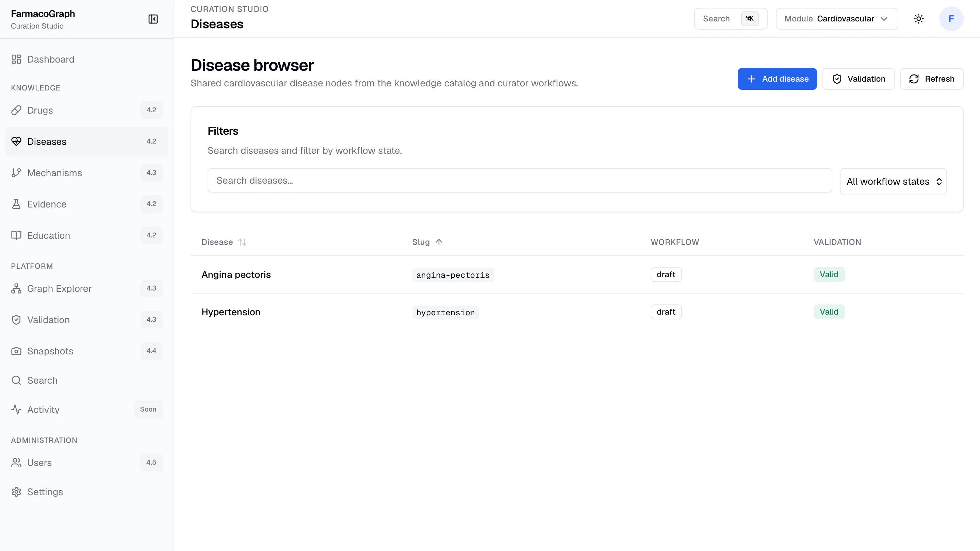This screenshot has width=980, height=551.
Task: Sort by the Slug column header
Action: pyautogui.click(x=427, y=242)
